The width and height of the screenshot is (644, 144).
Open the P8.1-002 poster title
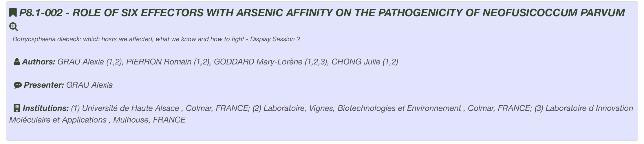[322, 13]
